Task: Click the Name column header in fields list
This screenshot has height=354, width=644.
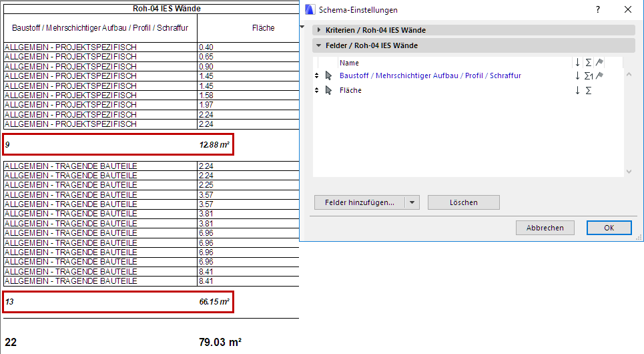Action: (349, 63)
